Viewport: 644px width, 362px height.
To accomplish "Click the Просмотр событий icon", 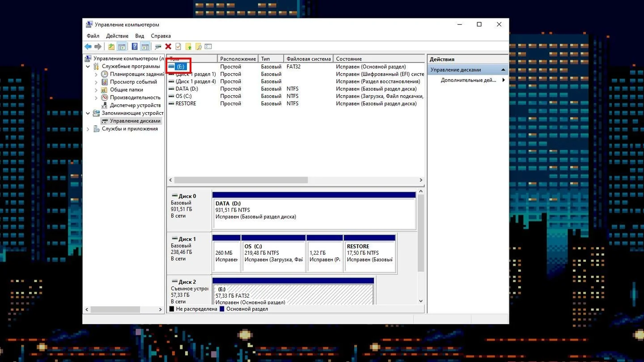I will [105, 82].
